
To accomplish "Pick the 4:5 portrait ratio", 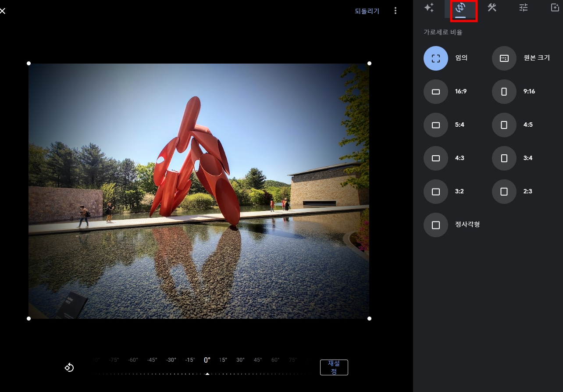I will tap(504, 125).
